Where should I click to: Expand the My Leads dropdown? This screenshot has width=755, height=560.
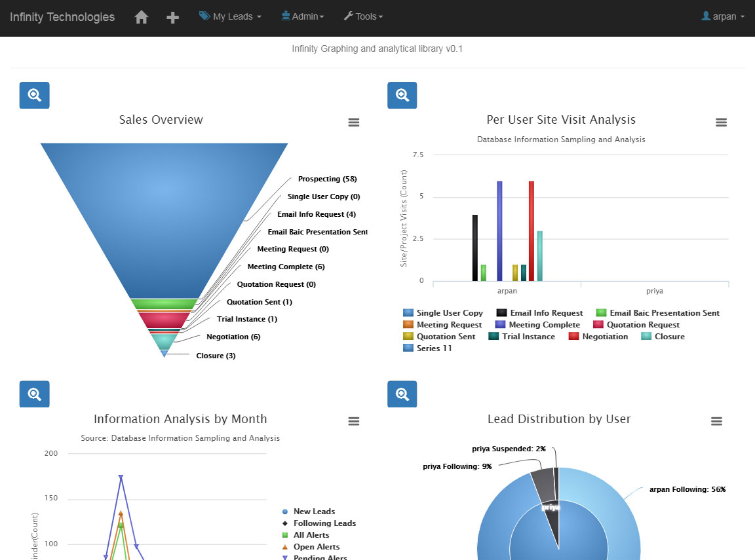tap(230, 16)
